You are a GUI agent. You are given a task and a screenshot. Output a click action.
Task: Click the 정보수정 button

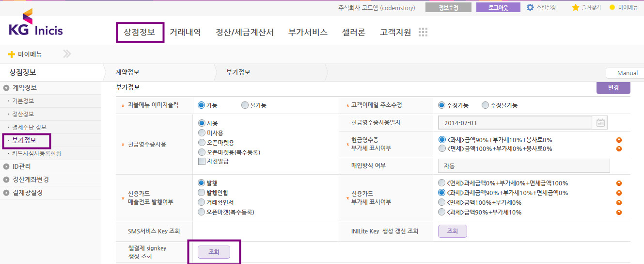click(448, 8)
